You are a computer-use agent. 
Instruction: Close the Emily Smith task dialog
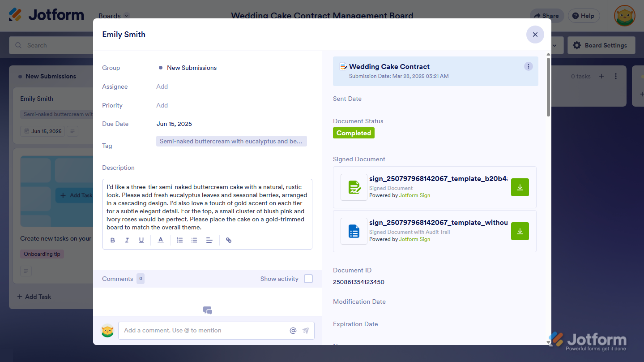click(535, 34)
